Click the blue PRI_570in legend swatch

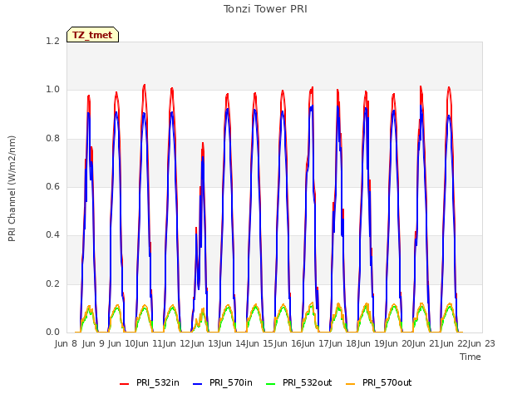198,383
